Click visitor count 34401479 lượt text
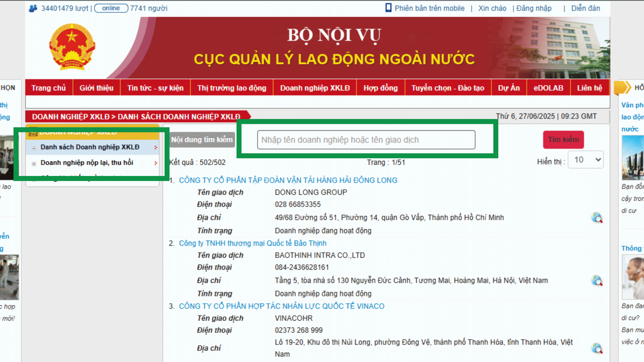This screenshot has height=362, width=644. [x=65, y=8]
